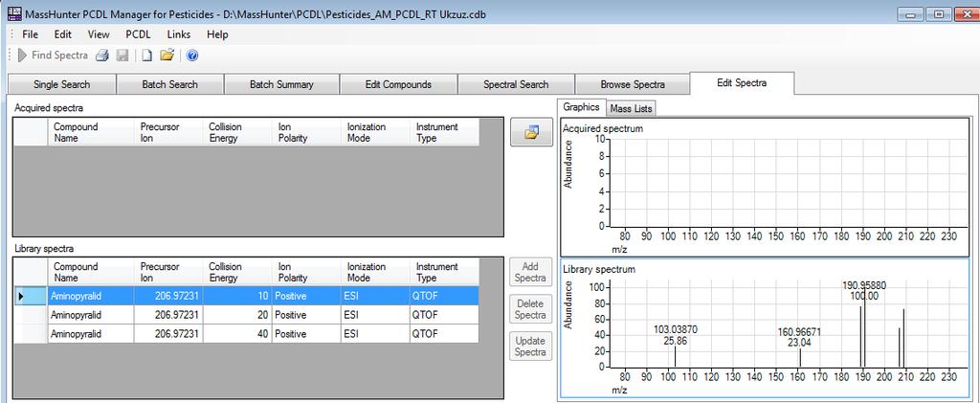
Task: Select Aminopyralid row with collision energy 10
Action: 246,297
